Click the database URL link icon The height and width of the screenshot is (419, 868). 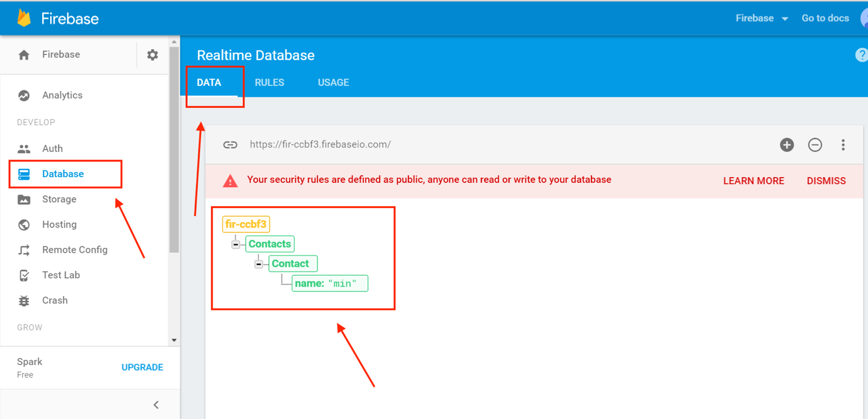coord(231,144)
